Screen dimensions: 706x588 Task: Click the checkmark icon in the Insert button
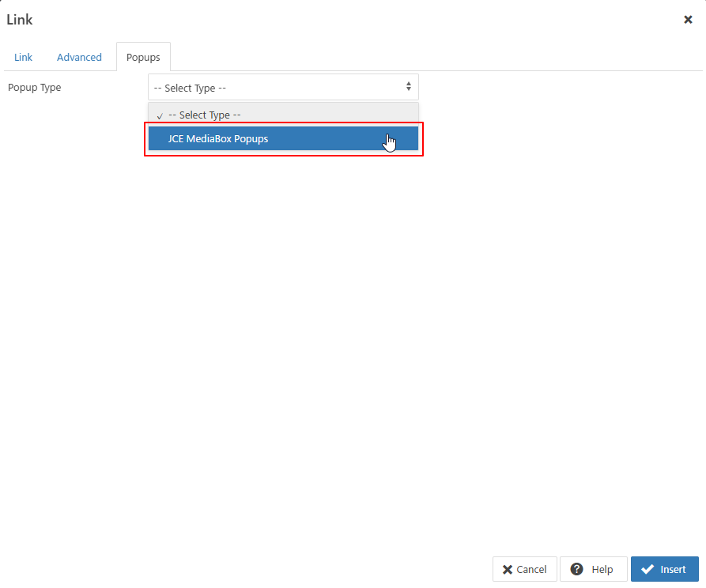(x=647, y=570)
